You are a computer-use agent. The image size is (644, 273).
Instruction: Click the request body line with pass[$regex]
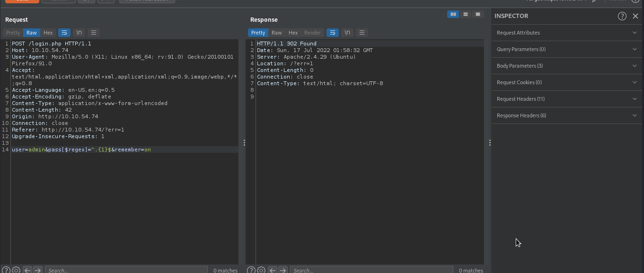pos(81,150)
